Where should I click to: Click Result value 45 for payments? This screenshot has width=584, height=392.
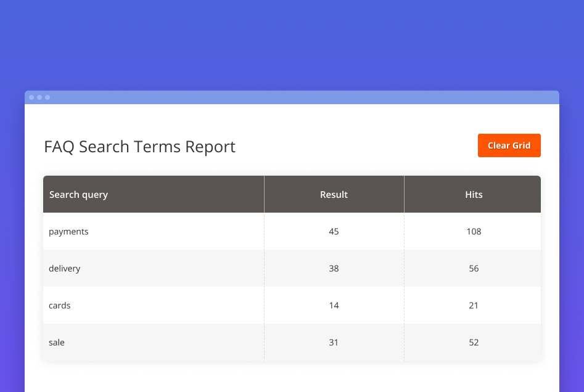(334, 232)
